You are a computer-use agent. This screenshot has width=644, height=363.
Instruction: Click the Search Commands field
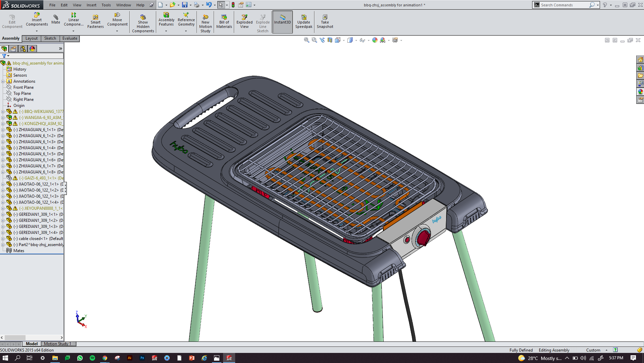564,5
